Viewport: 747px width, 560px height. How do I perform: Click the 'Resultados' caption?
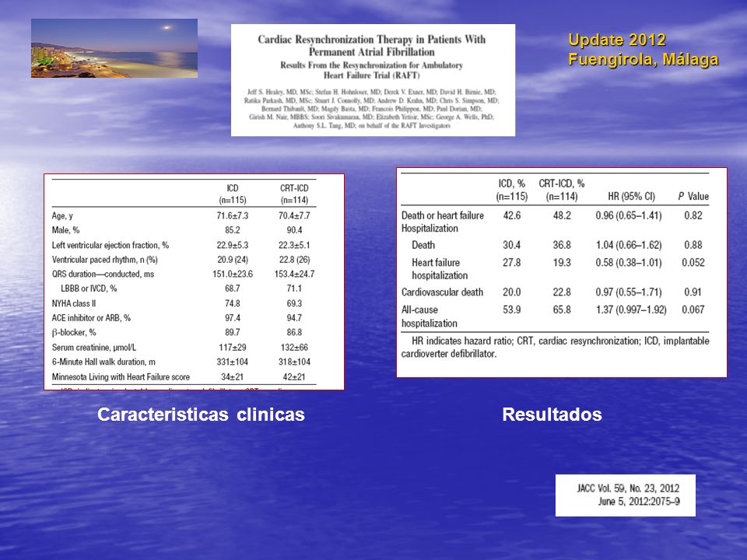point(552,415)
